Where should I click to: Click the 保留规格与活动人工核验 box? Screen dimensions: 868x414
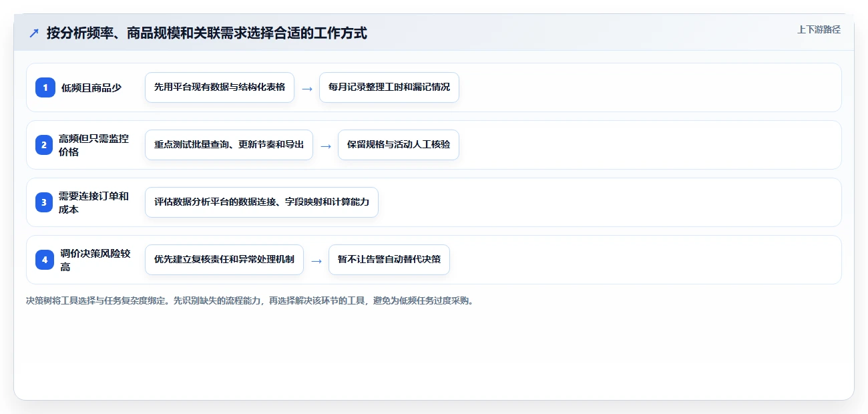[399, 145]
